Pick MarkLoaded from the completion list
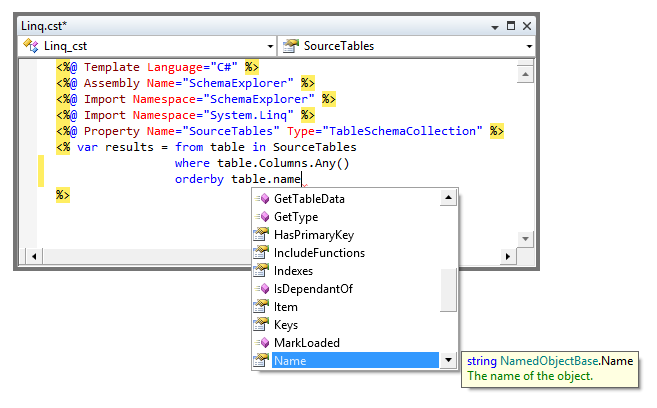 tap(307, 343)
